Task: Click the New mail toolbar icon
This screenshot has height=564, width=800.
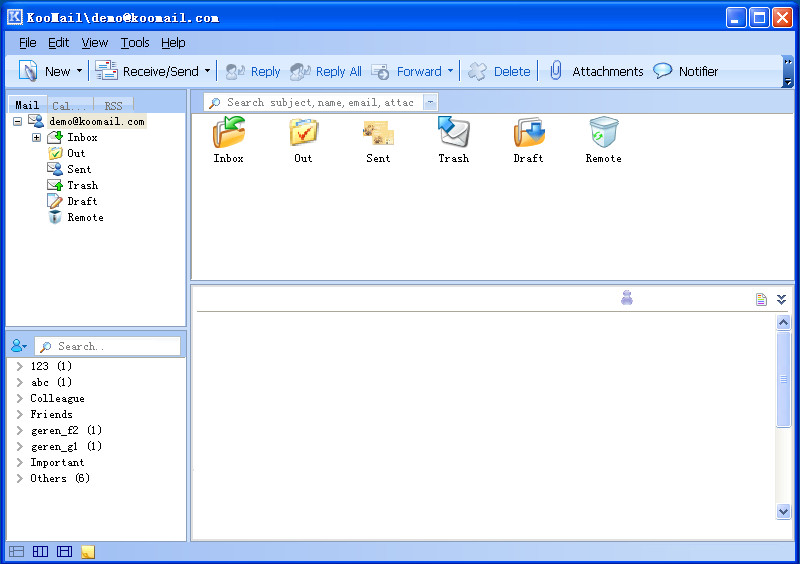Action: tap(28, 71)
